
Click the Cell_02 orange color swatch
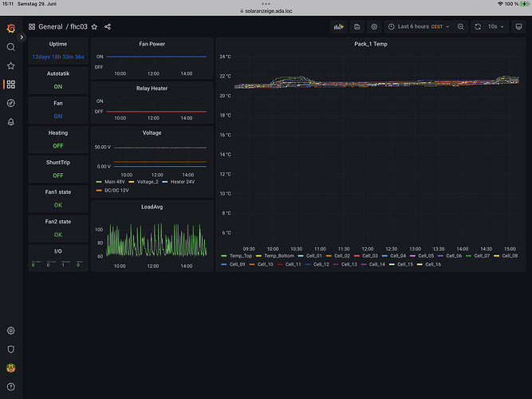click(x=329, y=255)
